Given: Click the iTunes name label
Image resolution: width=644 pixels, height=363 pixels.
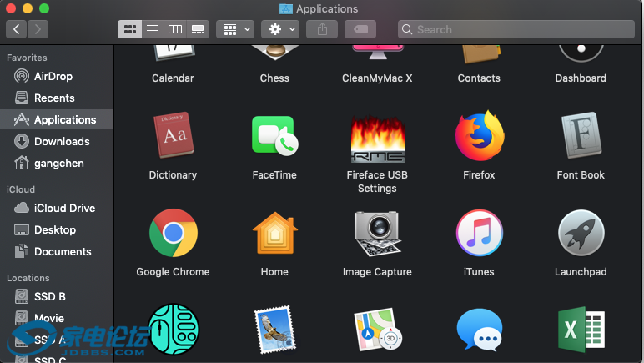Looking at the screenshot, I should [480, 272].
